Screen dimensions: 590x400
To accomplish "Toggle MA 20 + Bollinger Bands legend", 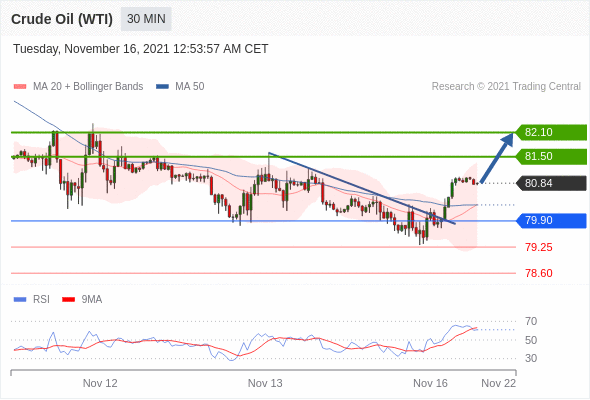I will pyautogui.click(x=78, y=87).
